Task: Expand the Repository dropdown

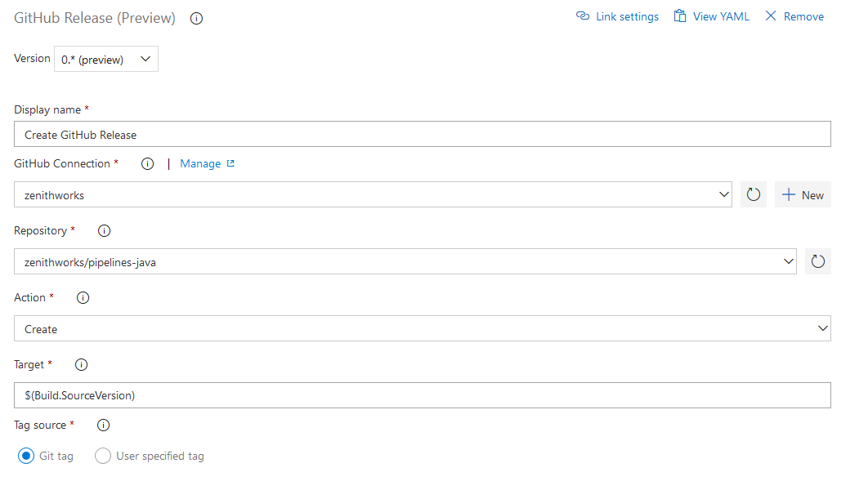Action: 788,261
